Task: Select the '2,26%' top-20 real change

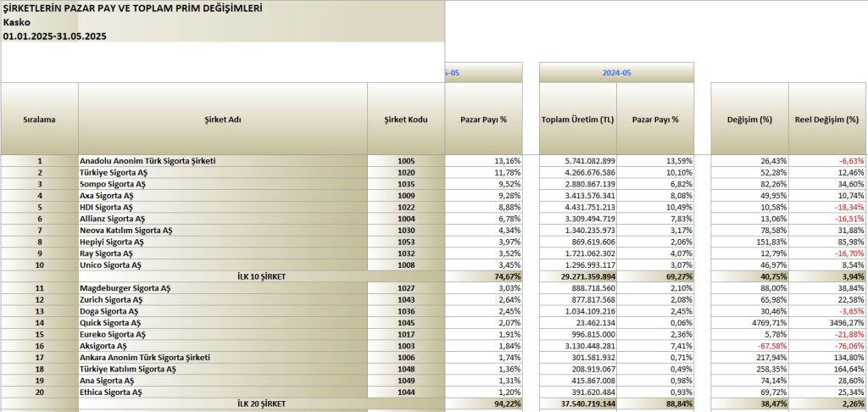Action: tap(827, 404)
